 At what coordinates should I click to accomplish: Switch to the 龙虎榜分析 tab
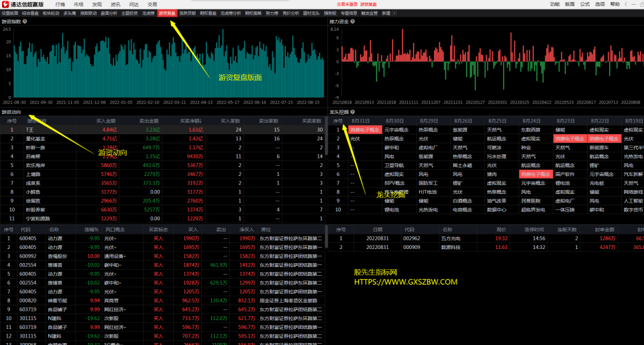(x=231, y=13)
